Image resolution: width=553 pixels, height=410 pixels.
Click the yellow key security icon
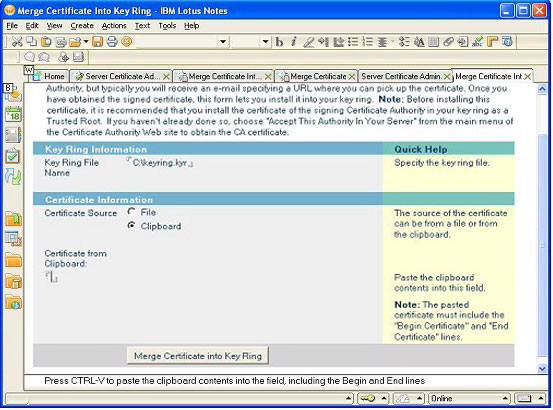[x=367, y=398]
